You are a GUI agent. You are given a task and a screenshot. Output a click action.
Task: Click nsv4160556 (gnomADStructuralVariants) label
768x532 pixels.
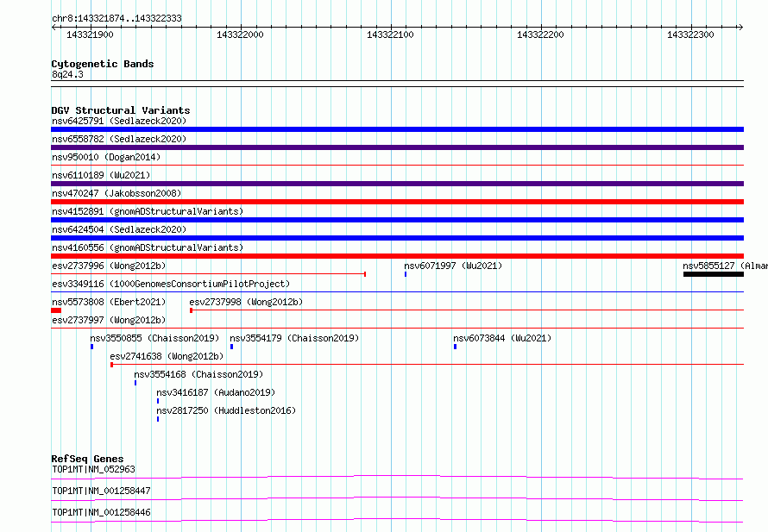[x=148, y=247]
